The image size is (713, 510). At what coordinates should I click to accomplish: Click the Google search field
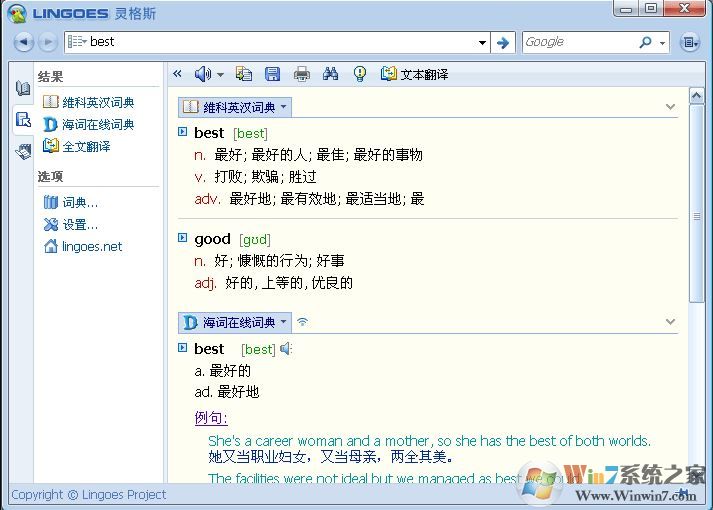tap(580, 42)
